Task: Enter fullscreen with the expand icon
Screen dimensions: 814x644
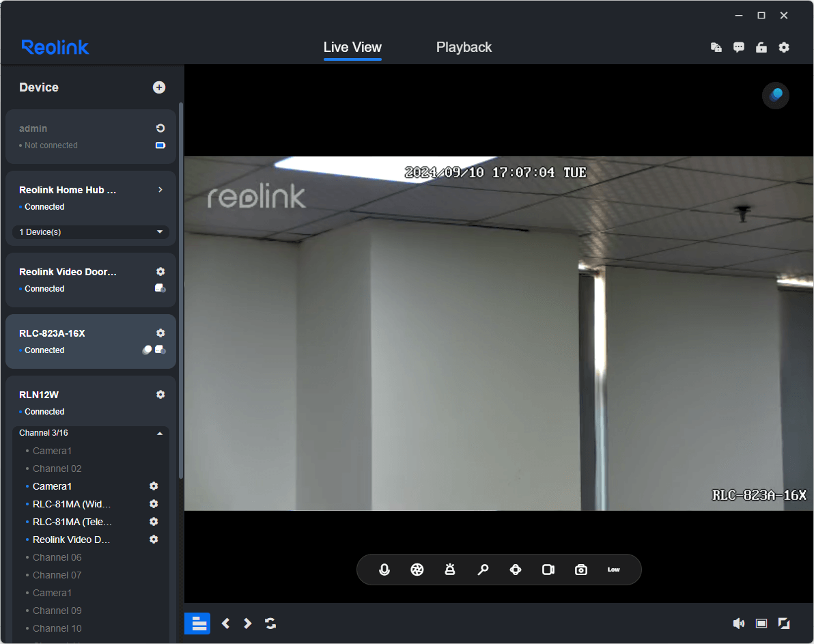Action: click(784, 624)
